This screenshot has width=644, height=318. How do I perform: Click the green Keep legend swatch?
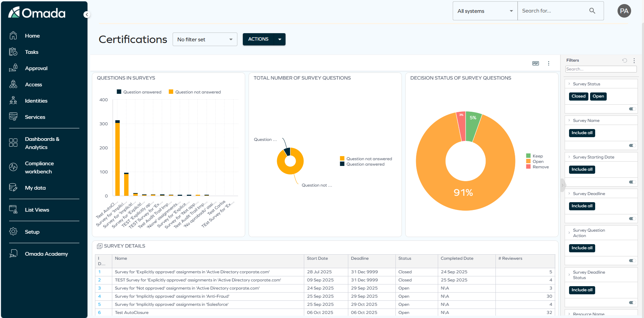point(528,156)
